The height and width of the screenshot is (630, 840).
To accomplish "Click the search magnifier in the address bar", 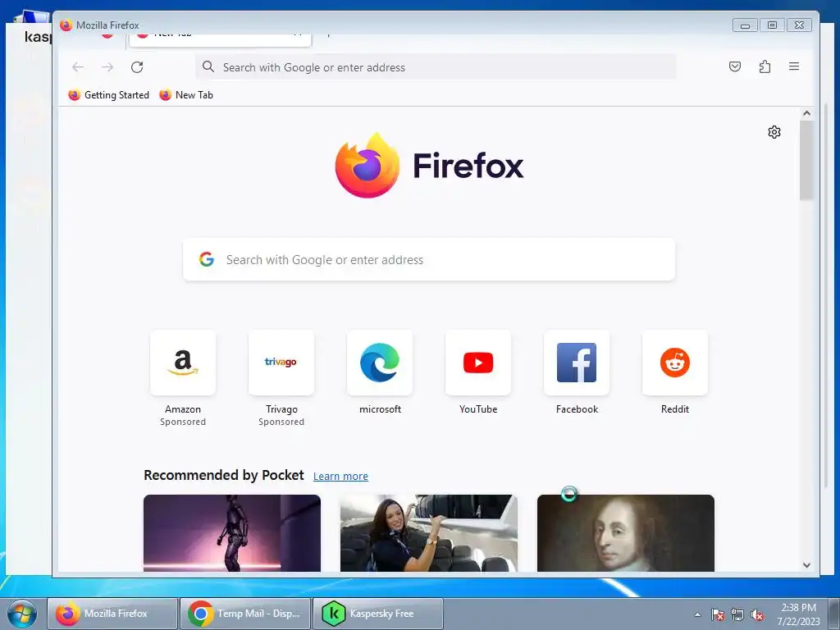I will 208,67.
